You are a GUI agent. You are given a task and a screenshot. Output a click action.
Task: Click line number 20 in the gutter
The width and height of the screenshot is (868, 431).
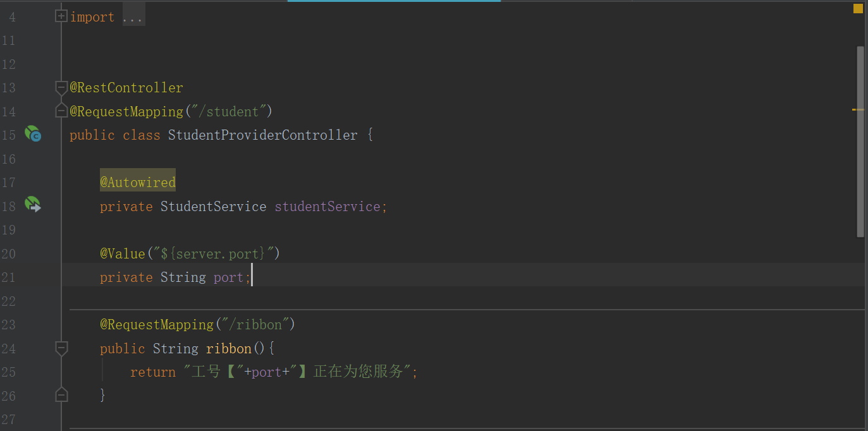(x=8, y=254)
